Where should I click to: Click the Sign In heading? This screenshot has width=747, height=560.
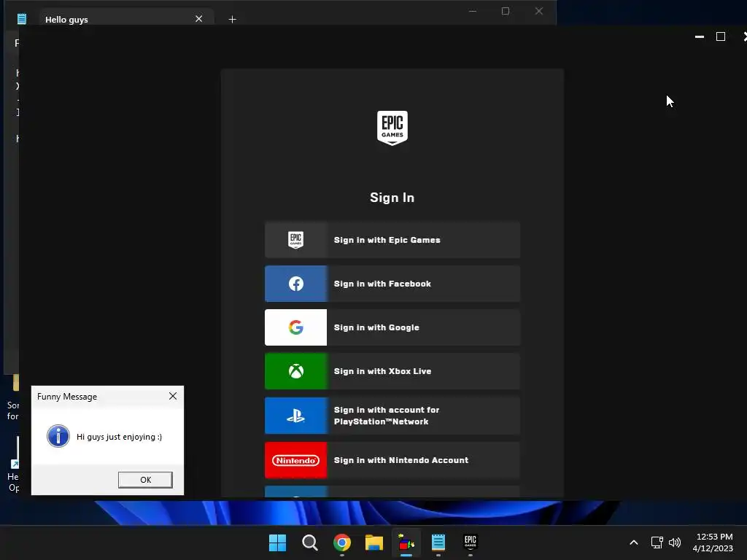tap(392, 198)
